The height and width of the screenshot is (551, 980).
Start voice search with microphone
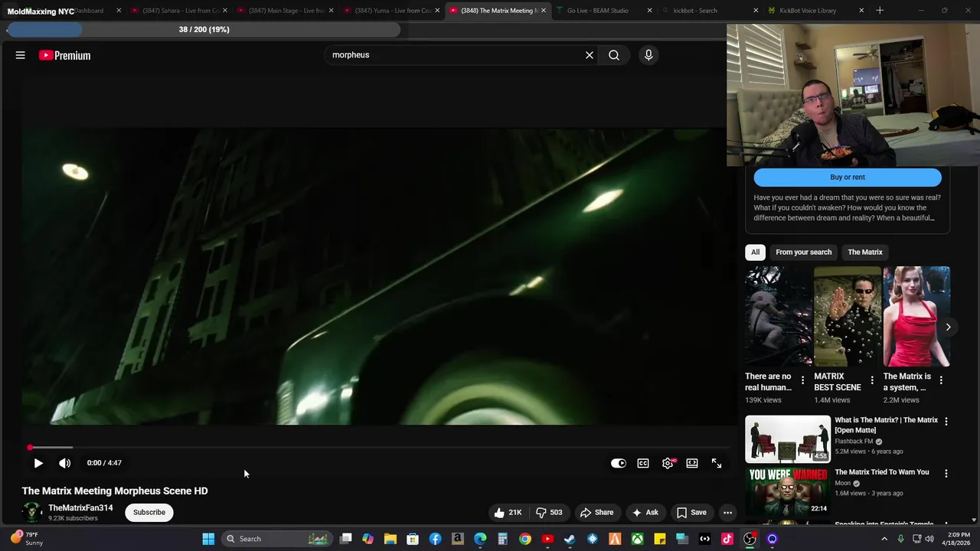tap(648, 55)
